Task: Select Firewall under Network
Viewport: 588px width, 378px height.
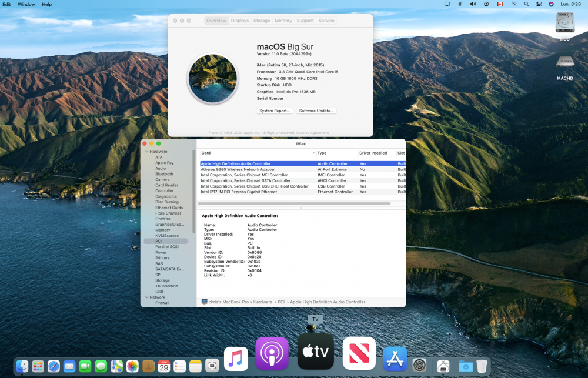Action: pos(162,303)
